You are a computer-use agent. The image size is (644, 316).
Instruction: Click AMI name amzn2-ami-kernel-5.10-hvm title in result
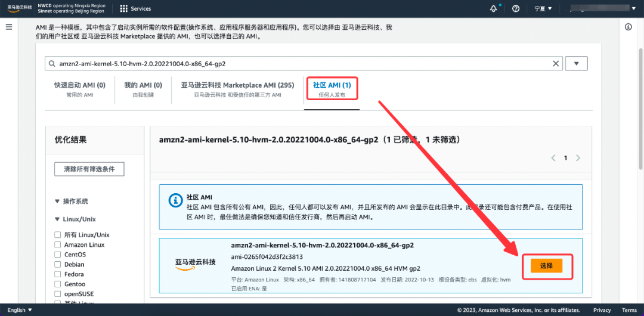click(x=323, y=245)
